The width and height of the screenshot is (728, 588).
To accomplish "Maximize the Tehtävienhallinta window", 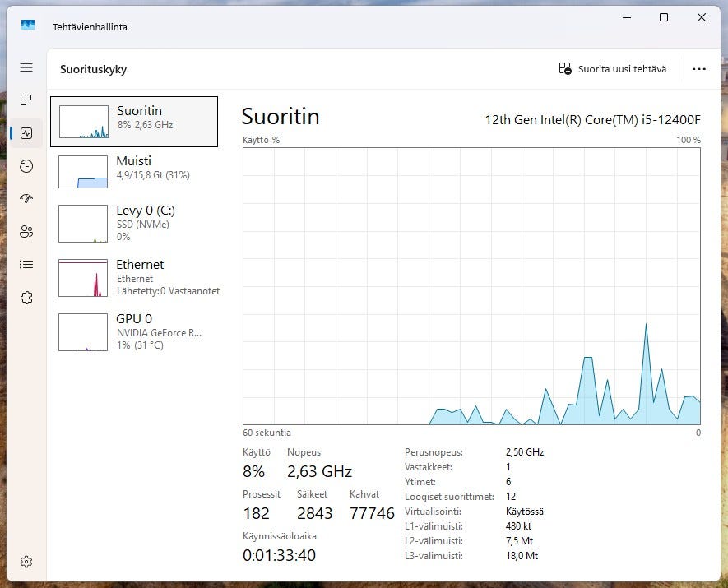I will [x=664, y=17].
